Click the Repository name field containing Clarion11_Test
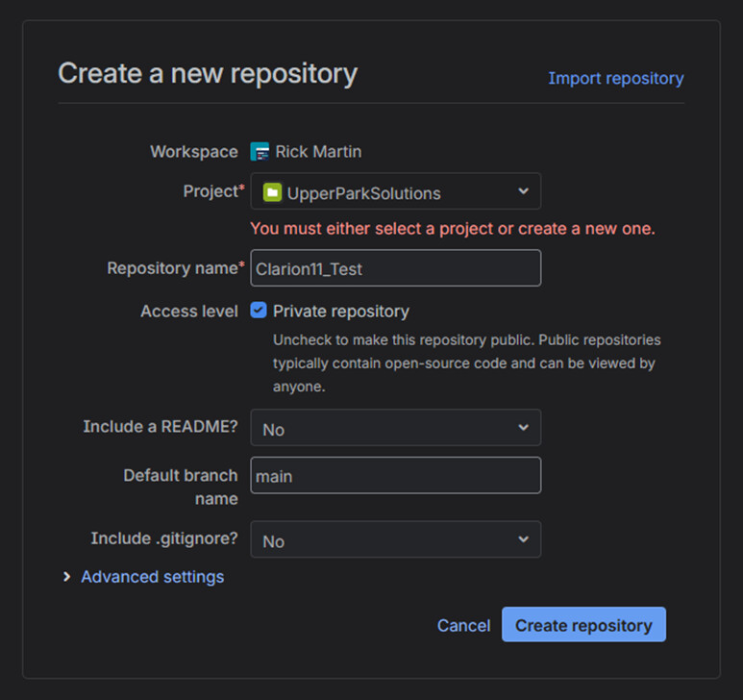This screenshot has height=700, width=743. click(395, 269)
